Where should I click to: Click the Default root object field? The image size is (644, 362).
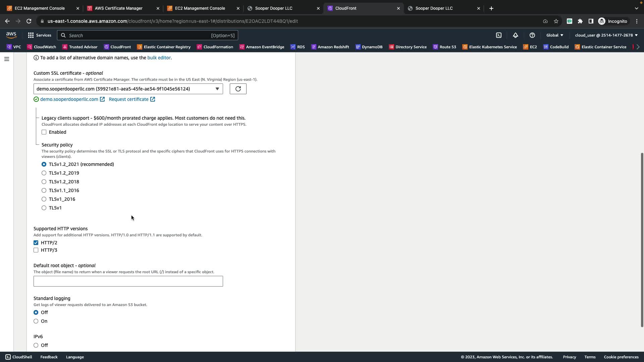pos(128,281)
